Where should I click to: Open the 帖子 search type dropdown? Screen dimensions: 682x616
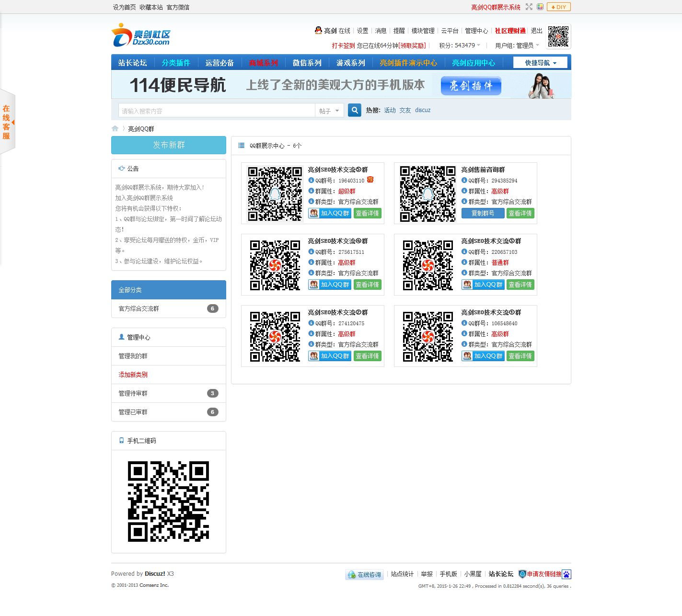329,111
